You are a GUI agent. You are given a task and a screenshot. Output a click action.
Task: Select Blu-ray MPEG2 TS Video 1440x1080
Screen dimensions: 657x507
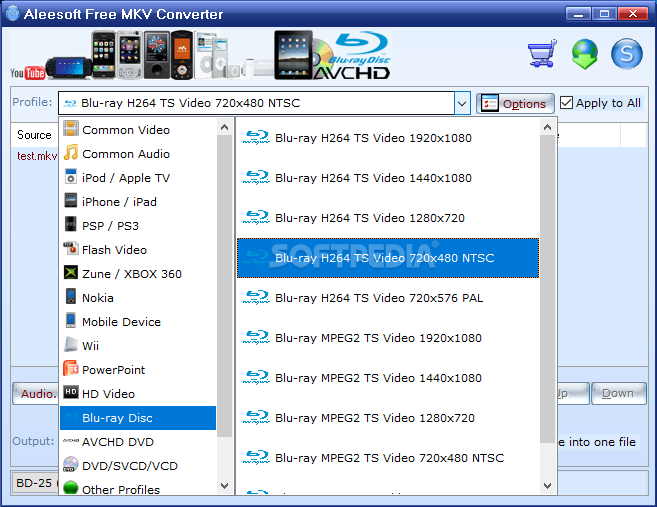388,378
